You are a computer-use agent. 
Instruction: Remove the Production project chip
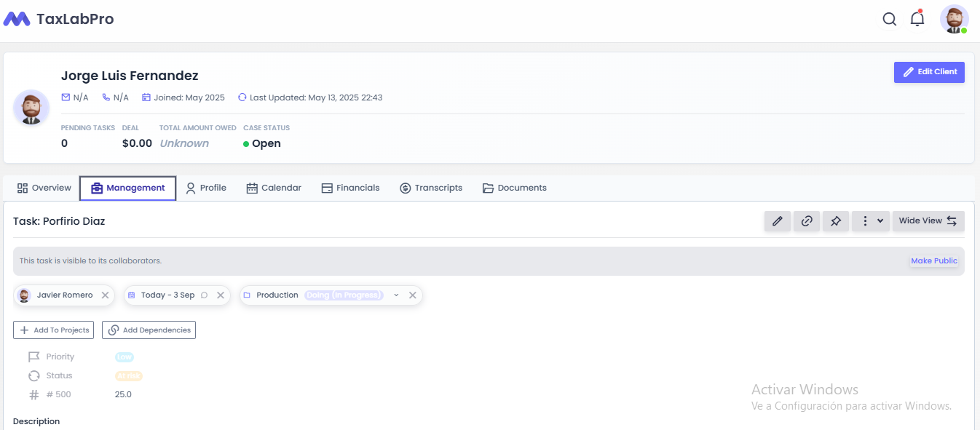pyautogui.click(x=412, y=295)
